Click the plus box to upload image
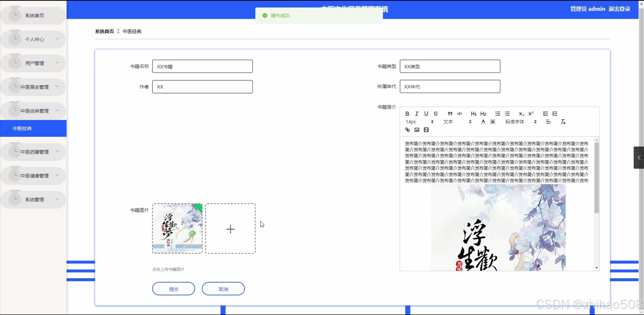Viewport: 644px width, 315px height. point(230,229)
